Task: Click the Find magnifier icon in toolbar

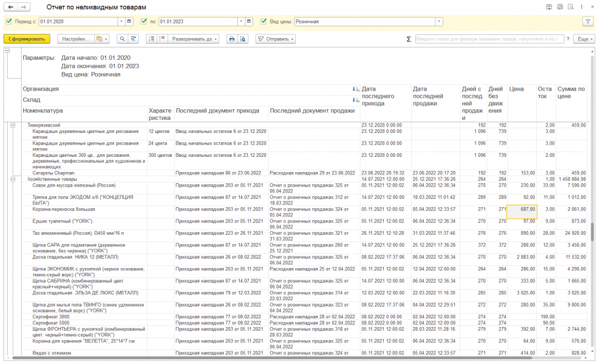Action: pyautogui.click(x=123, y=39)
